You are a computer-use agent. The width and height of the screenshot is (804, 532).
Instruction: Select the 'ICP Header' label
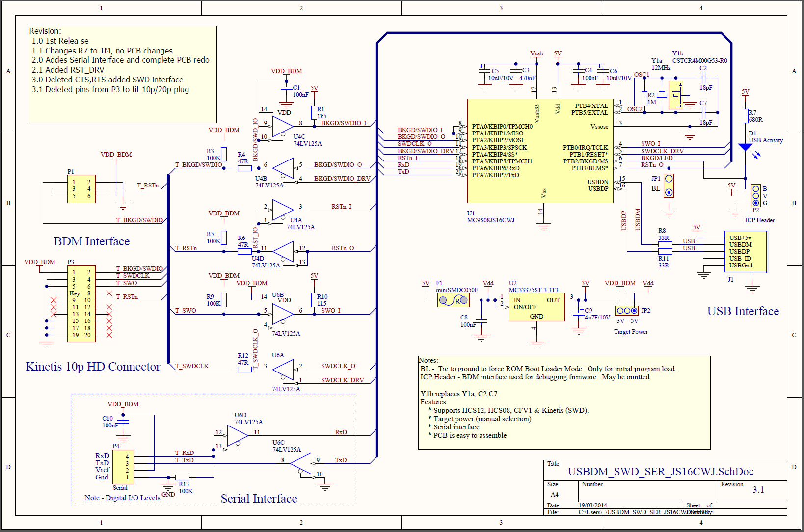(x=760, y=220)
